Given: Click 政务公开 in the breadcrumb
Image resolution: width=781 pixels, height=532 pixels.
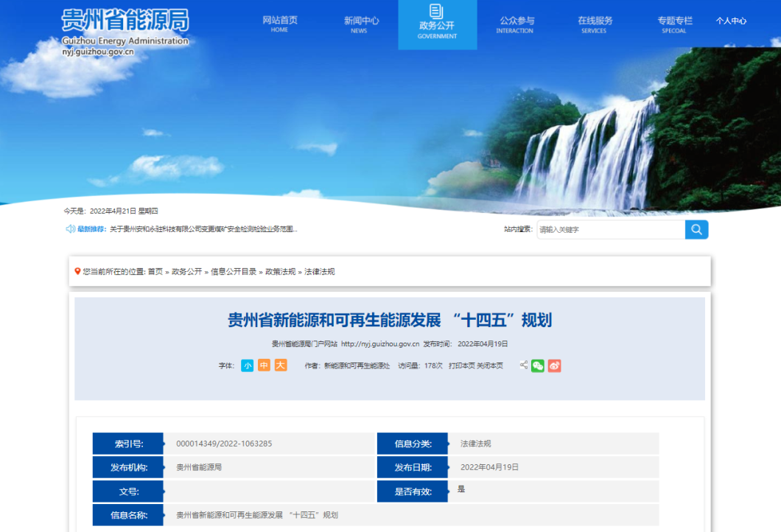Looking at the screenshot, I should (187, 271).
